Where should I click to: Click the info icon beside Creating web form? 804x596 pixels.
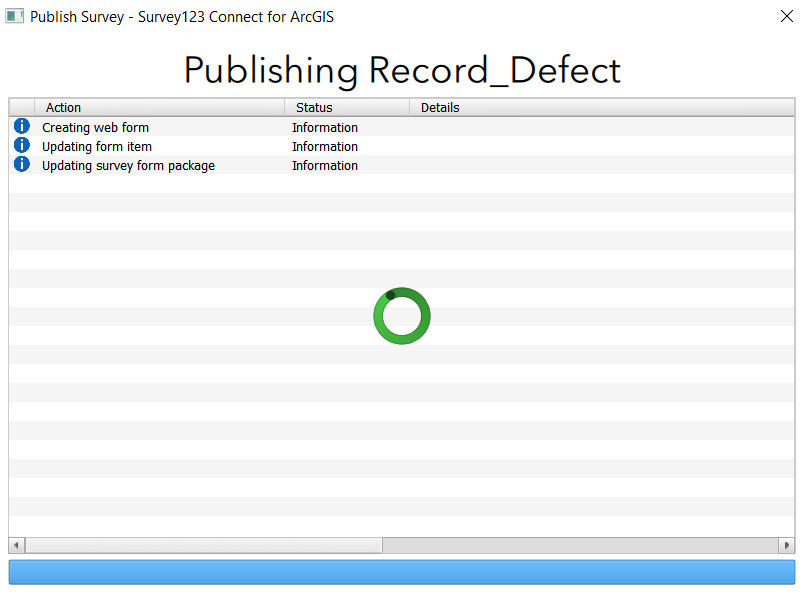coord(22,126)
